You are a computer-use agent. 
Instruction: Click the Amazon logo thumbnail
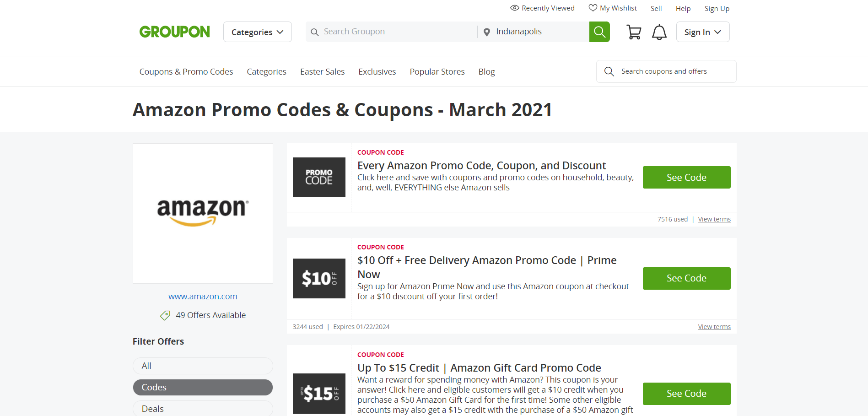[203, 213]
